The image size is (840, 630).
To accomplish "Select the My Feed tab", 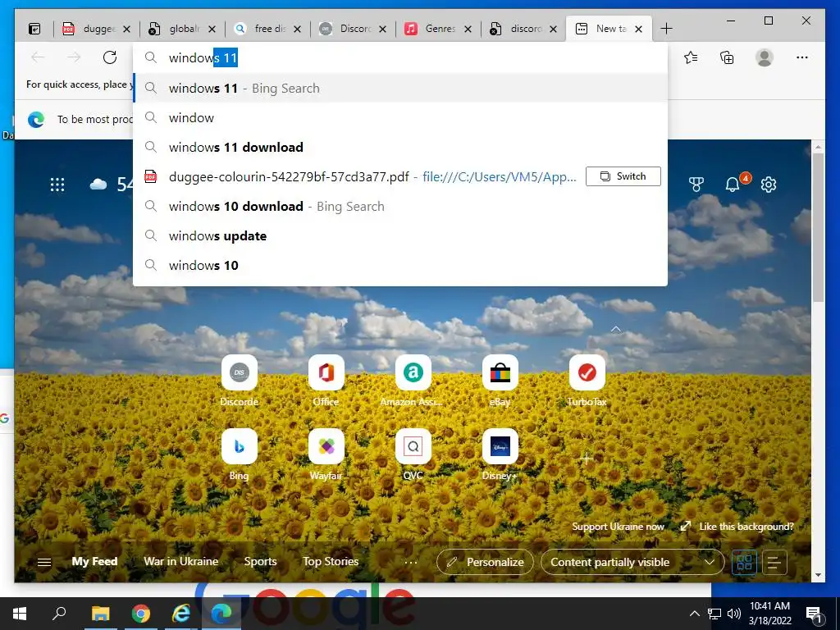I will [x=94, y=561].
